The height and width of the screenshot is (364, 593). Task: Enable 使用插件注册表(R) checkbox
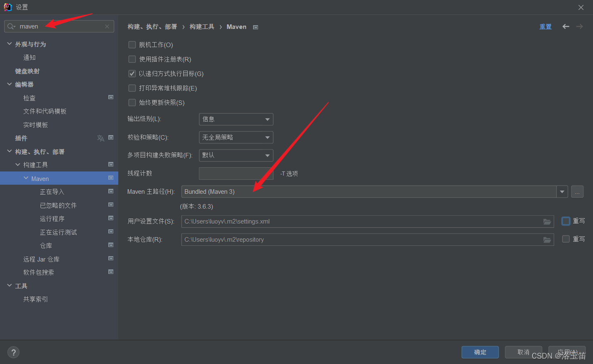pos(132,59)
